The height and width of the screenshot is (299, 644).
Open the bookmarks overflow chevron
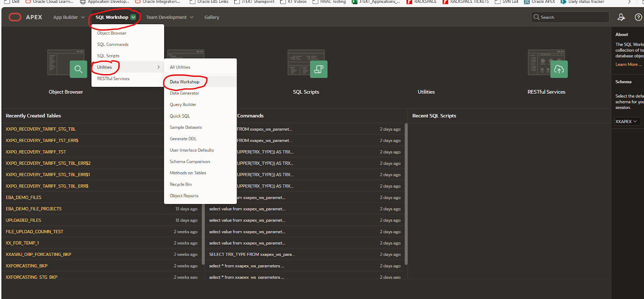pyautogui.click(x=629, y=2)
